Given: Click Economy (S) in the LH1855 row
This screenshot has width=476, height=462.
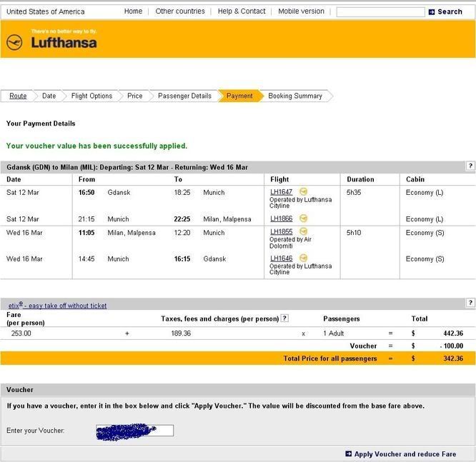Looking at the screenshot, I should pos(425,233).
